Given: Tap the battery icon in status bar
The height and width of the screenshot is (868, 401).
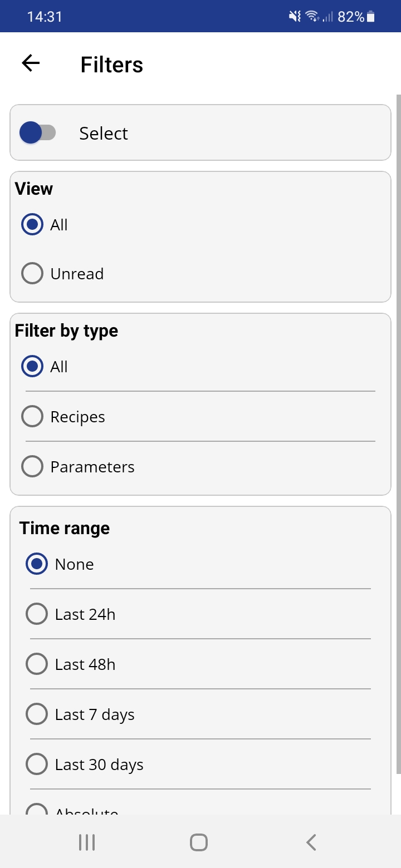Looking at the screenshot, I should tap(371, 17).
